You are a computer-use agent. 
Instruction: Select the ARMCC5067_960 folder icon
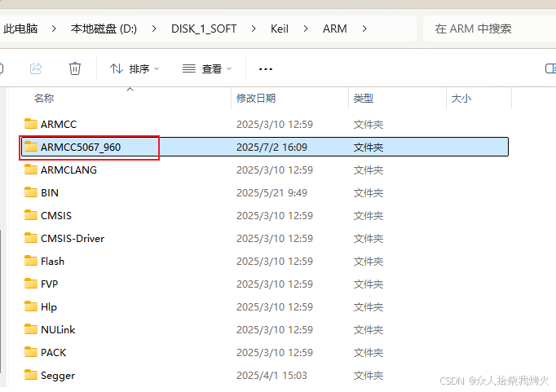point(31,147)
